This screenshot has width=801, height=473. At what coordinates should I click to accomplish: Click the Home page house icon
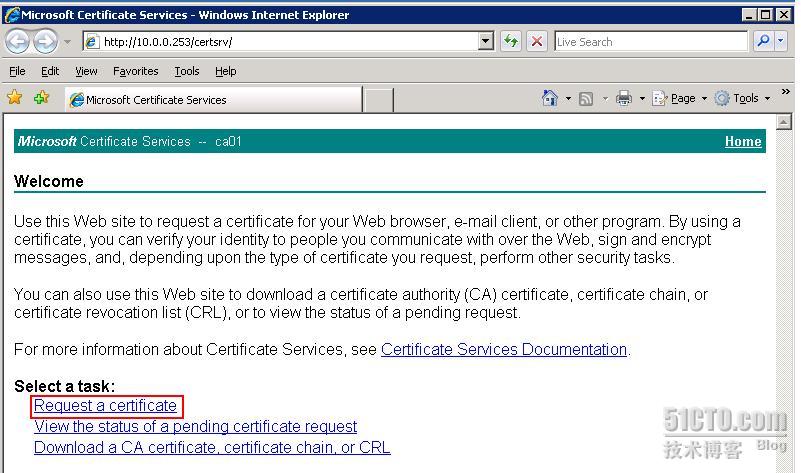[x=550, y=98]
